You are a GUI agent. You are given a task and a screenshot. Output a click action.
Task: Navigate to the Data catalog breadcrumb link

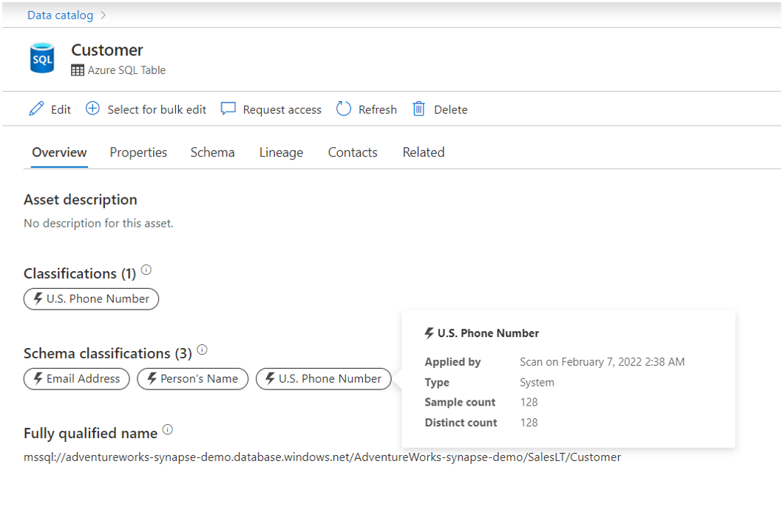pos(60,16)
